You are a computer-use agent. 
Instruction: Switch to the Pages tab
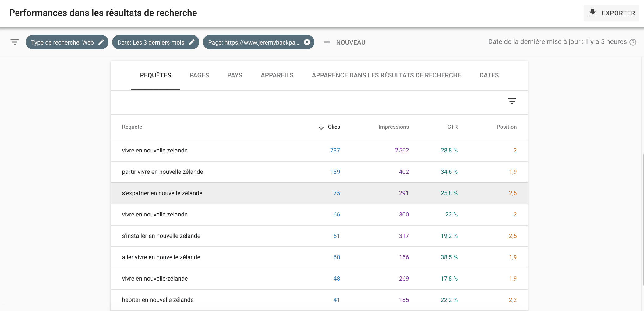click(199, 75)
